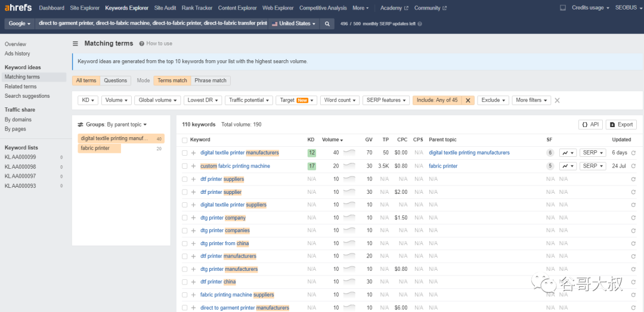Click the plus icon beside dtf printer suppliers

[193, 179]
